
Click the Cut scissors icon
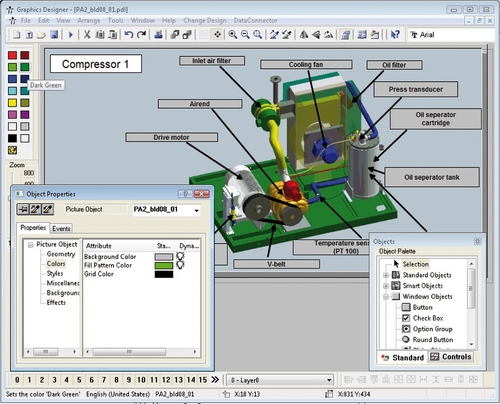click(87, 35)
